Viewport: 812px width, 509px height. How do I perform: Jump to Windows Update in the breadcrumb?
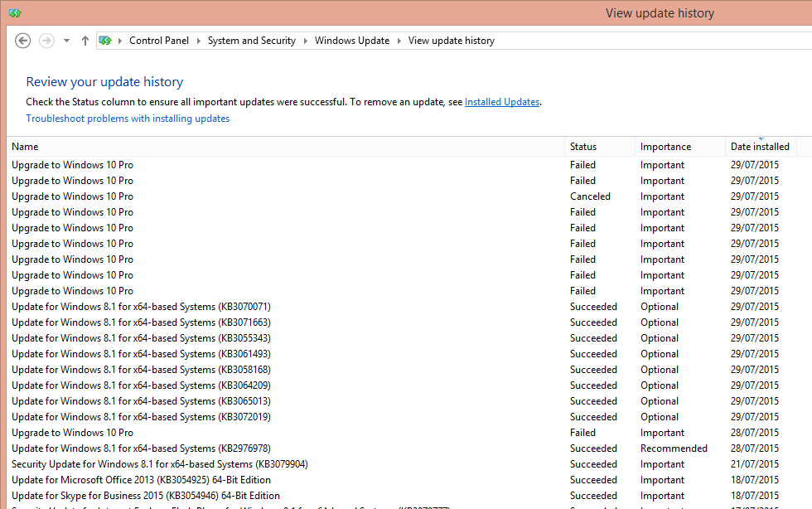coord(352,41)
